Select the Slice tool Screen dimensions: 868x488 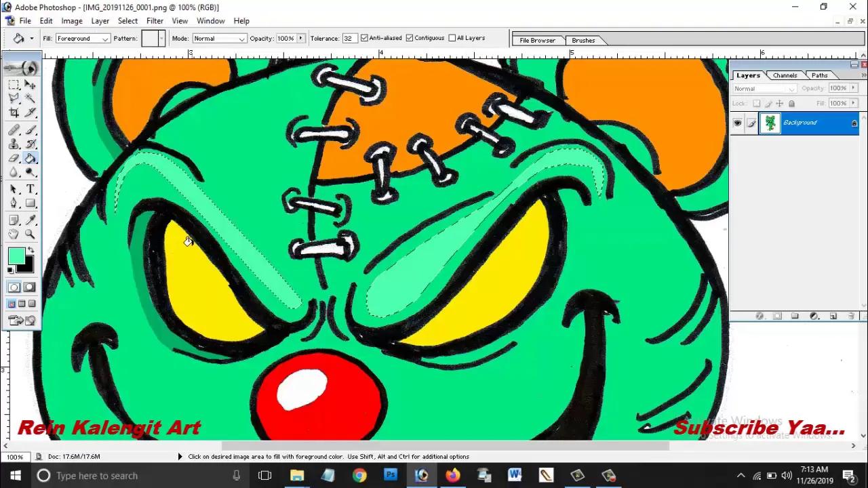(30, 113)
